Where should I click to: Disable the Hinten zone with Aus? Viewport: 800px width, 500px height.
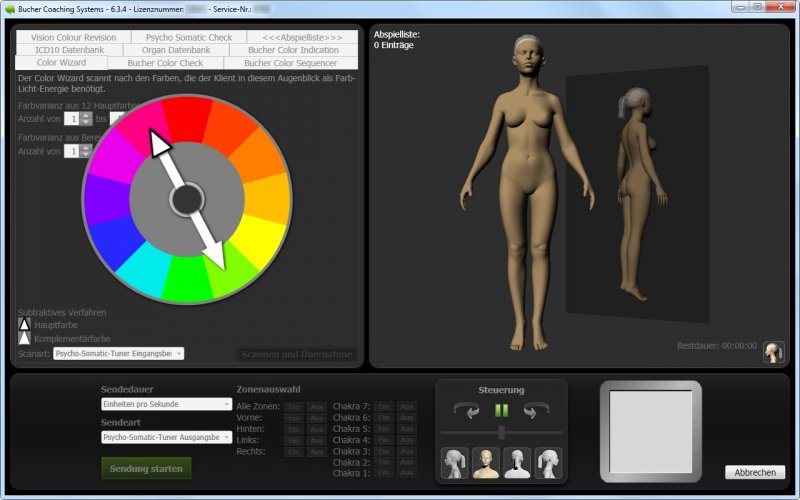click(316, 429)
